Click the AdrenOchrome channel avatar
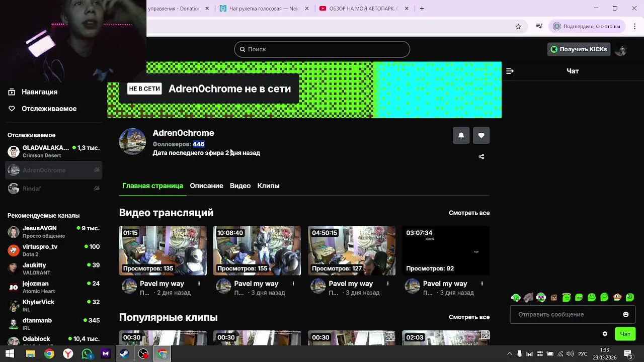 click(x=132, y=141)
